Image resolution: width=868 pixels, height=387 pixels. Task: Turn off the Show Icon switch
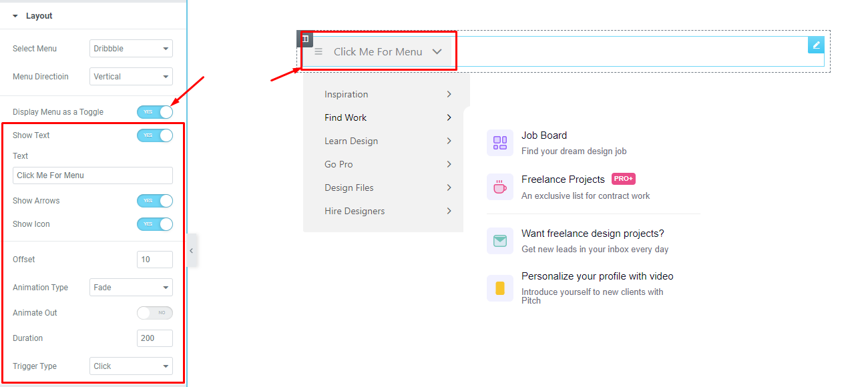[x=155, y=224]
